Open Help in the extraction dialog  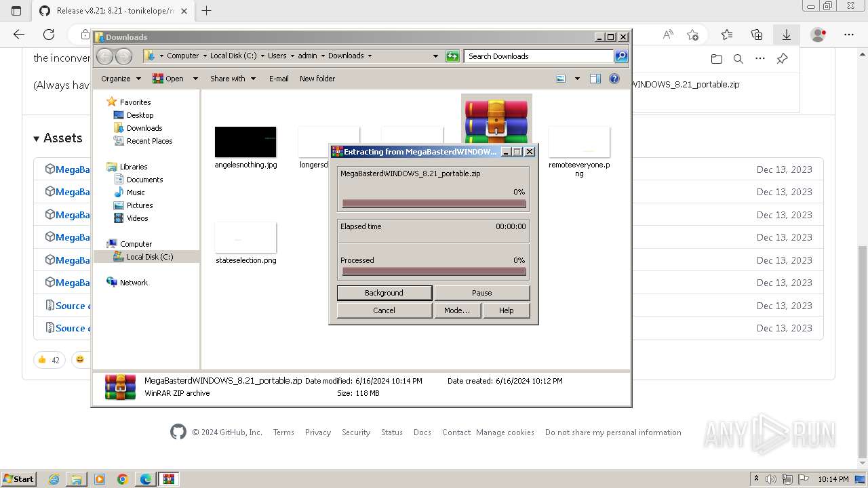coord(506,310)
